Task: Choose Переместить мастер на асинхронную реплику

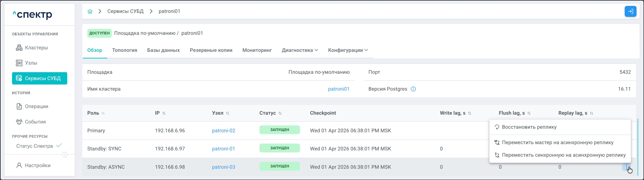Action: (558, 143)
